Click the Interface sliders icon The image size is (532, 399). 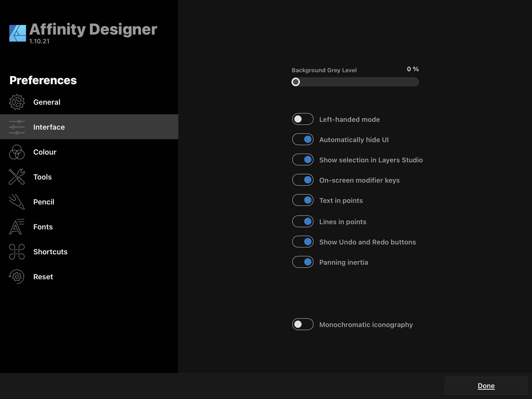coord(17,127)
